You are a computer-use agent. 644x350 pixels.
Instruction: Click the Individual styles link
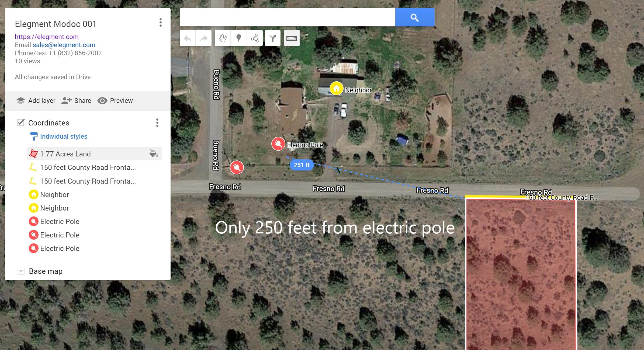[x=64, y=136]
